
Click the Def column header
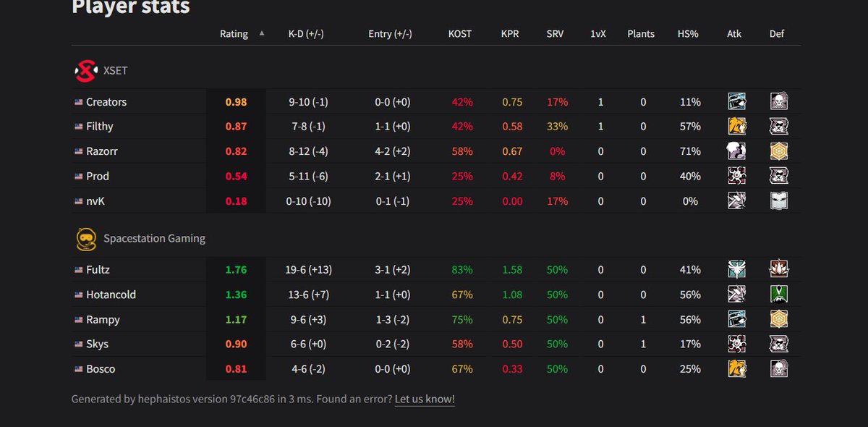(x=777, y=33)
